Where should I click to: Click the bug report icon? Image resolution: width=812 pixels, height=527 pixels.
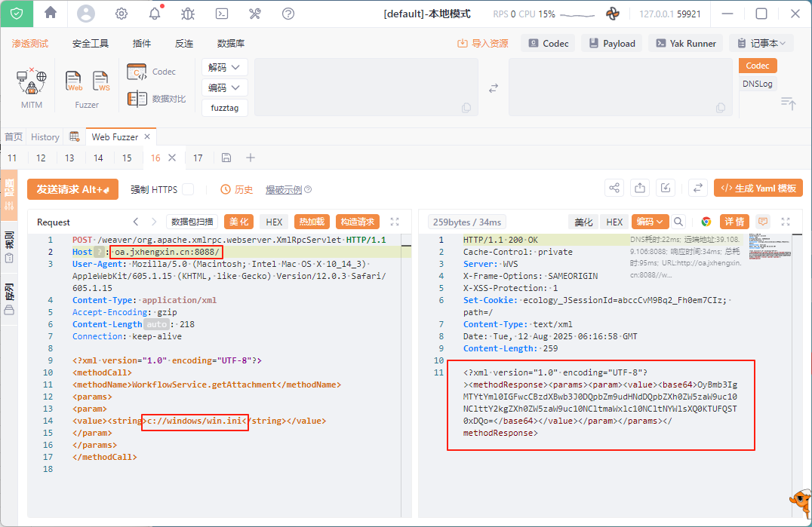point(188,14)
